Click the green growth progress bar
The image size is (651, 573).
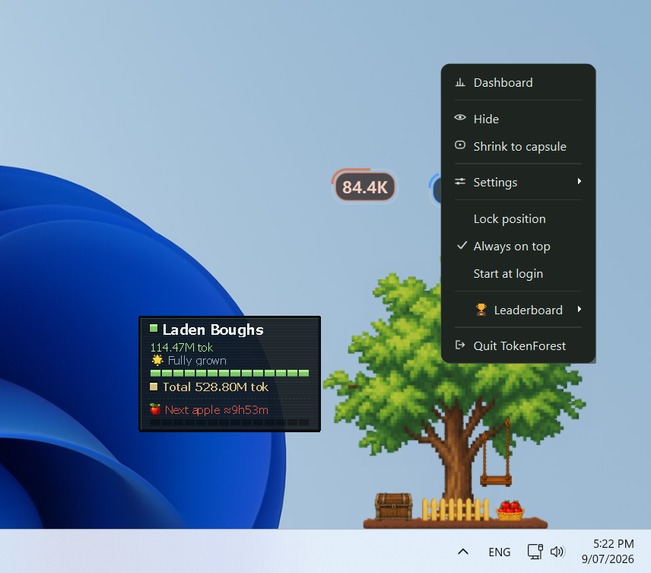pos(230,373)
